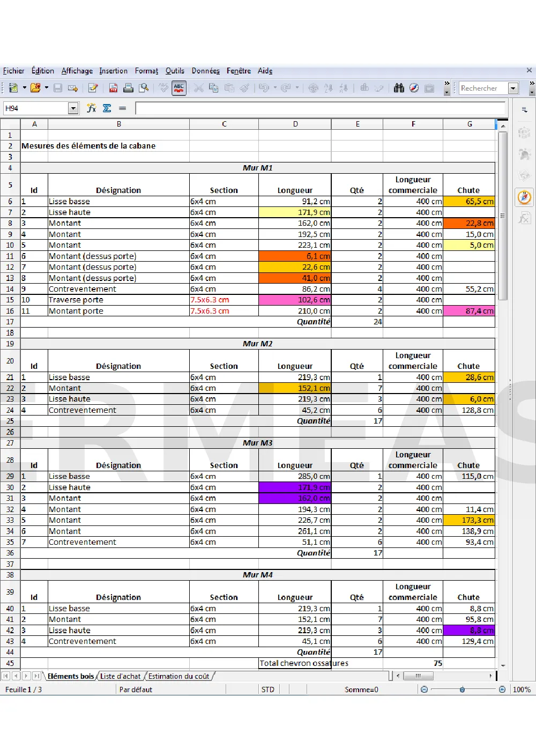Sort ascending toolbar icon
Image resolution: width=536 pixels, height=756 pixels.
[329, 88]
